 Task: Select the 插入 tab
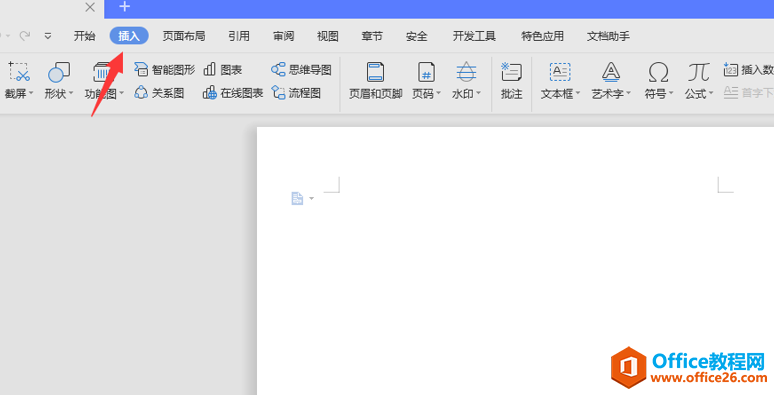coord(129,36)
